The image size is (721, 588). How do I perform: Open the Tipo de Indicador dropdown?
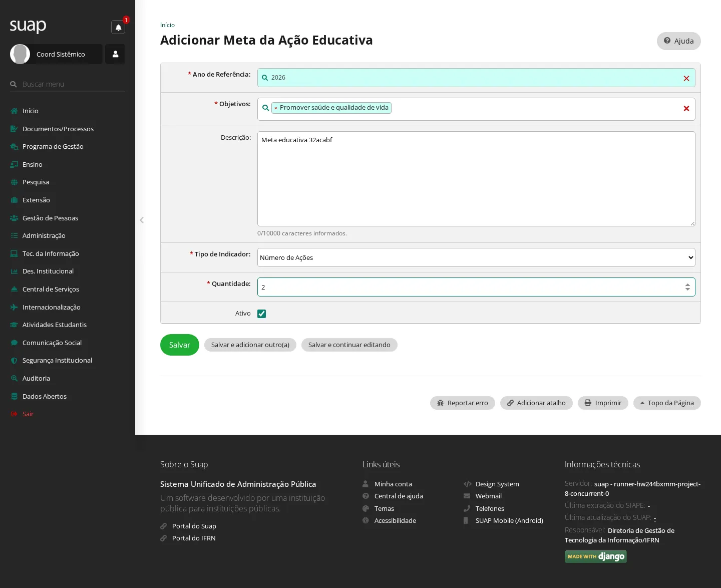coord(476,257)
